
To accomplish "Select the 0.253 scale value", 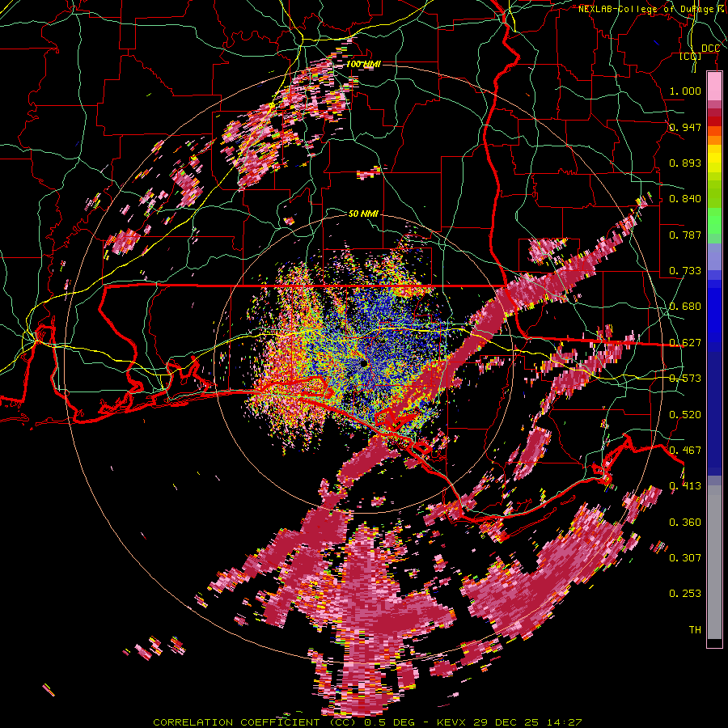I will (685, 594).
